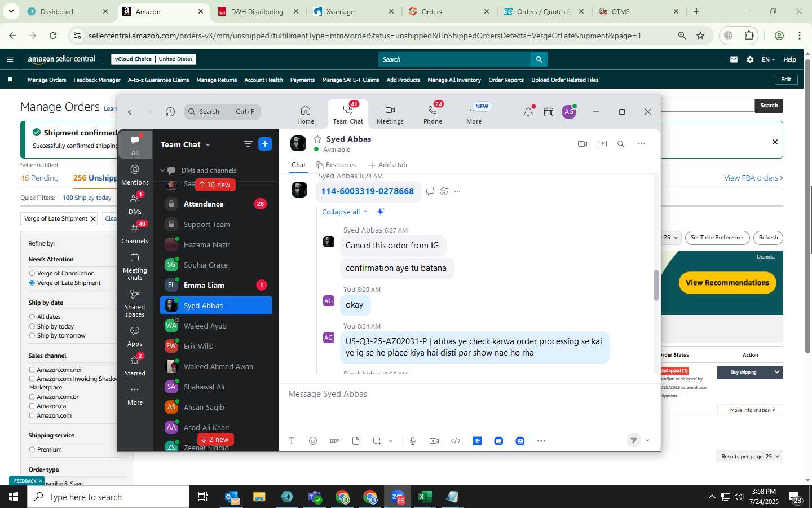Image resolution: width=812 pixels, height=508 pixels.
Task: Collapse DMs and channels section
Action: click(162, 170)
